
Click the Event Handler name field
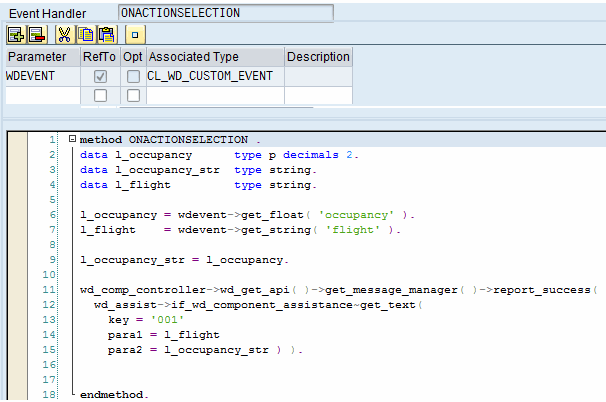coord(225,13)
